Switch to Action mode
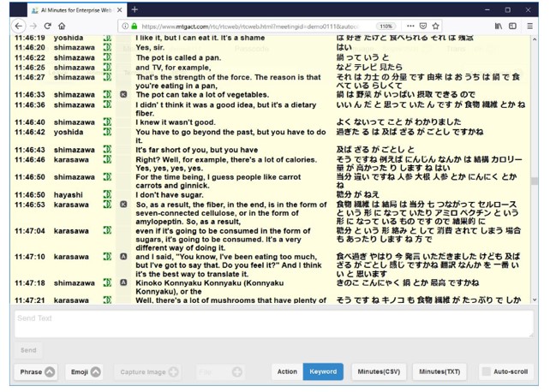This screenshot has height=392, width=550. 287,371
